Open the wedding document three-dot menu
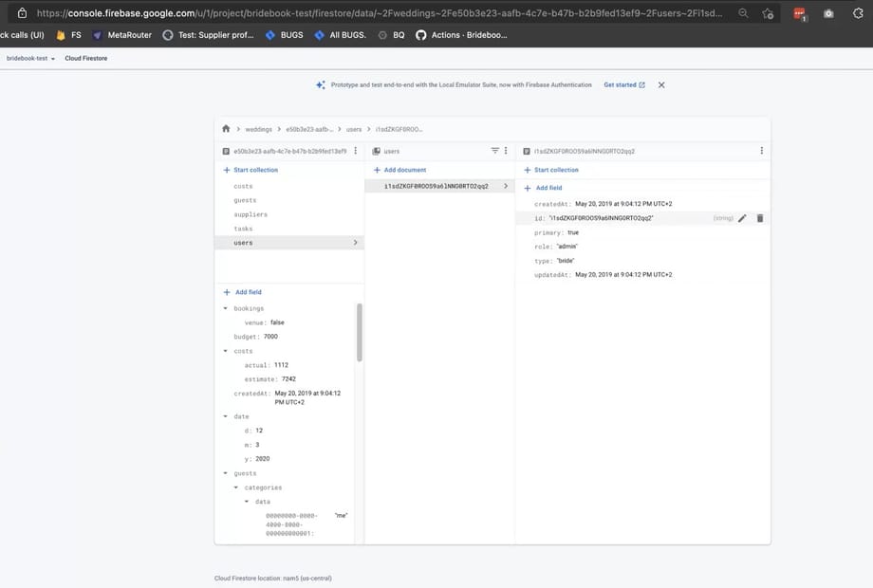Viewport: 873px width, 588px height. tap(355, 151)
